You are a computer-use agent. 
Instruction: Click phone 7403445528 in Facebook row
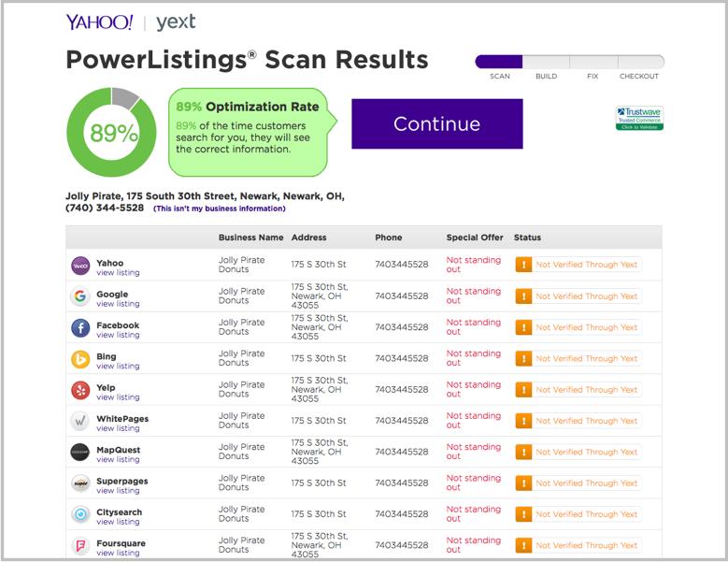402,327
